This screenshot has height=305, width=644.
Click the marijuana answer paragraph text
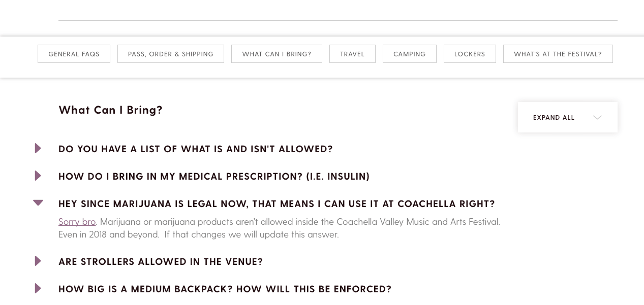(x=280, y=228)
